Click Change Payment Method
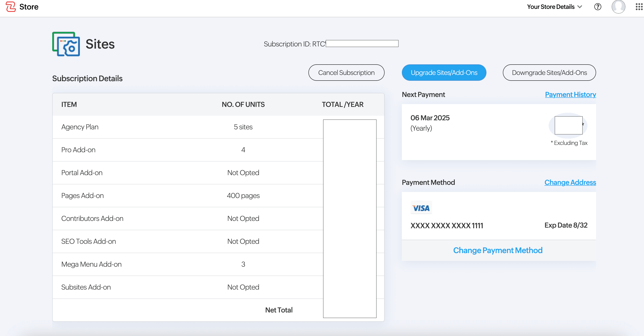The image size is (644, 336). (x=497, y=250)
